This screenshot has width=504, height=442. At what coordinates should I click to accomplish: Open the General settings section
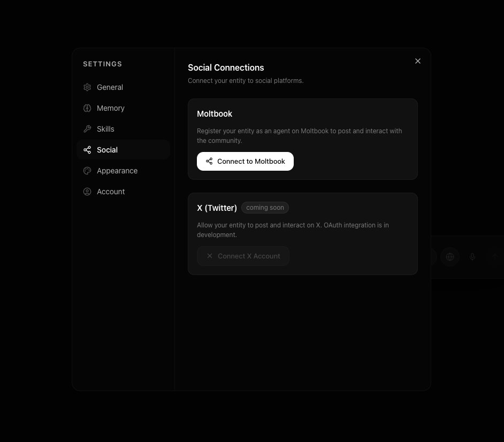coord(123,87)
